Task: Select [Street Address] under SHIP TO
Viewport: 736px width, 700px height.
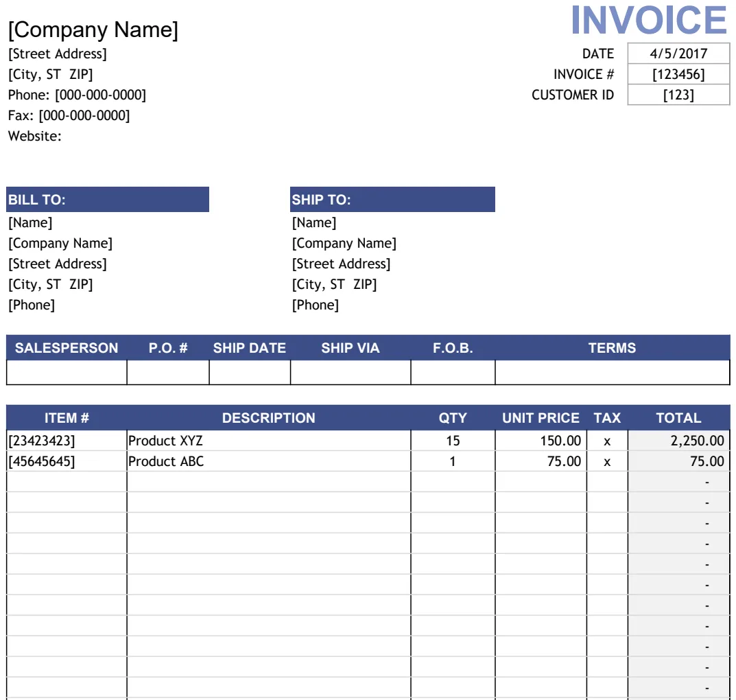Action: click(341, 264)
